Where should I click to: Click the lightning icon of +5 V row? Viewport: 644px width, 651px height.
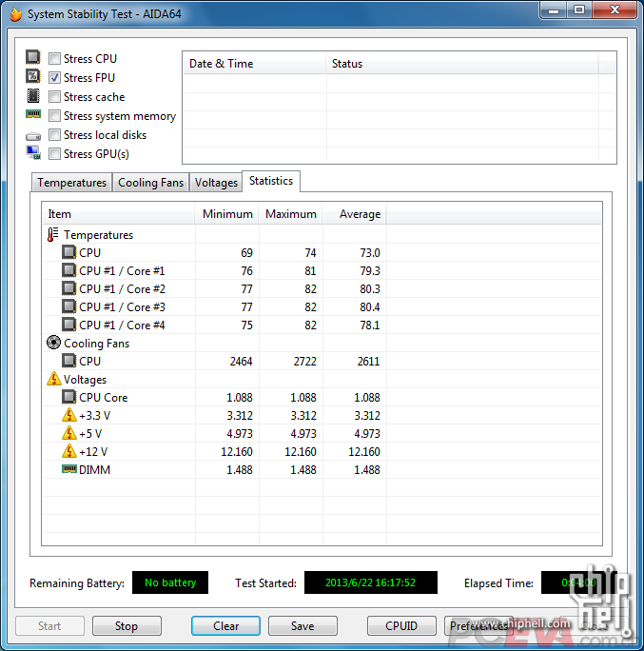[68, 433]
